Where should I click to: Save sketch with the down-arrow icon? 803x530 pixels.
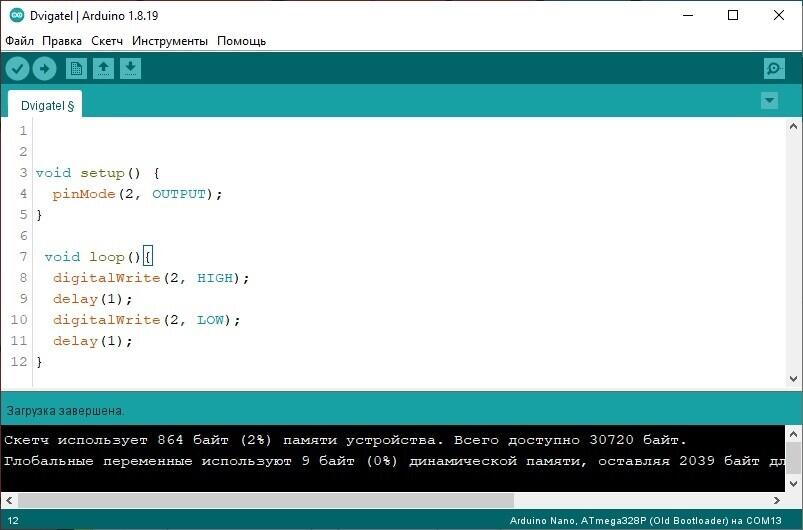tap(131, 68)
